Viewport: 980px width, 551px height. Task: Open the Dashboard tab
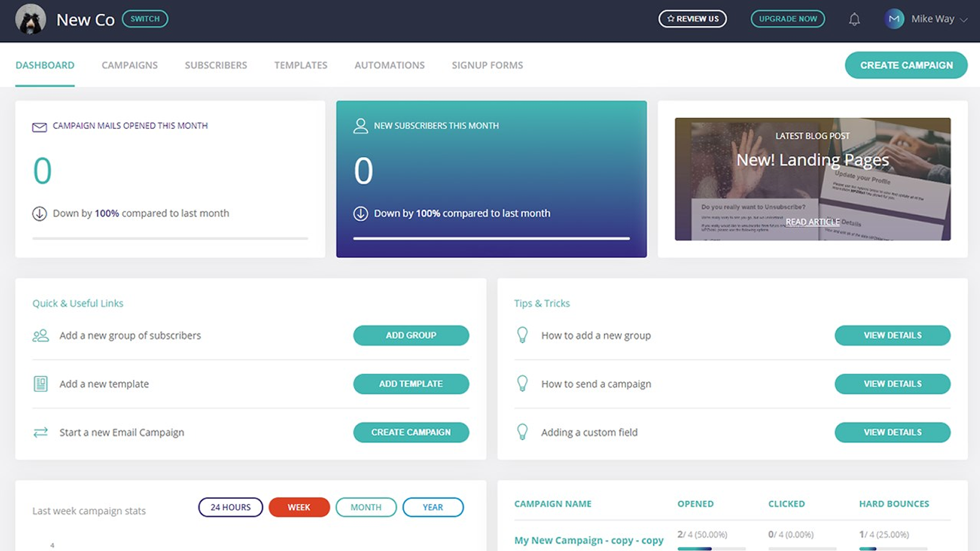[x=45, y=65]
